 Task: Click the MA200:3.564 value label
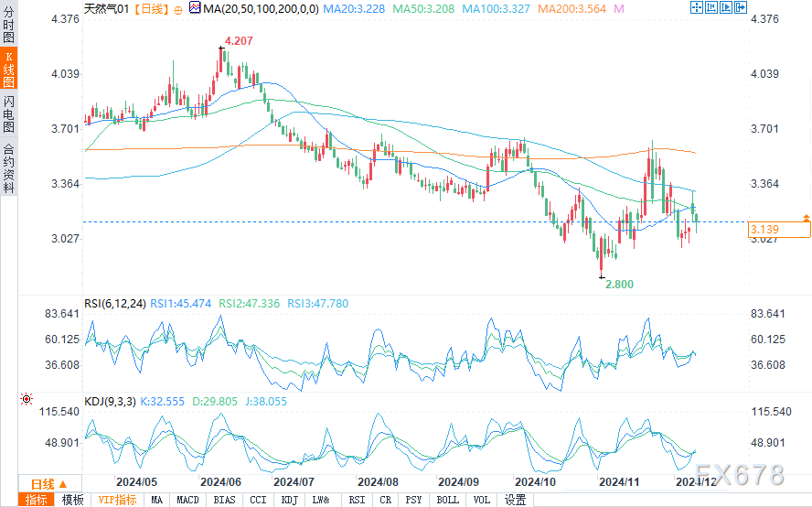572,9
